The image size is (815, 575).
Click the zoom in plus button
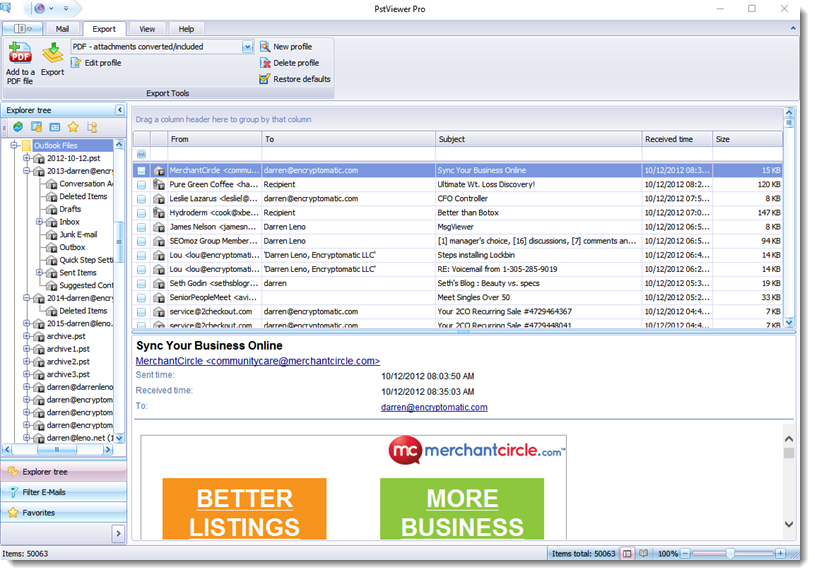coord(780,554)
